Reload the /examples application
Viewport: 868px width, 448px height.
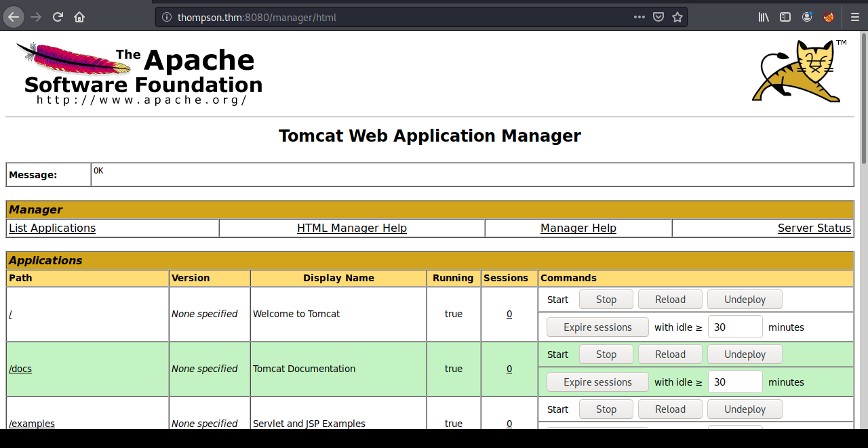coord(671,409)
